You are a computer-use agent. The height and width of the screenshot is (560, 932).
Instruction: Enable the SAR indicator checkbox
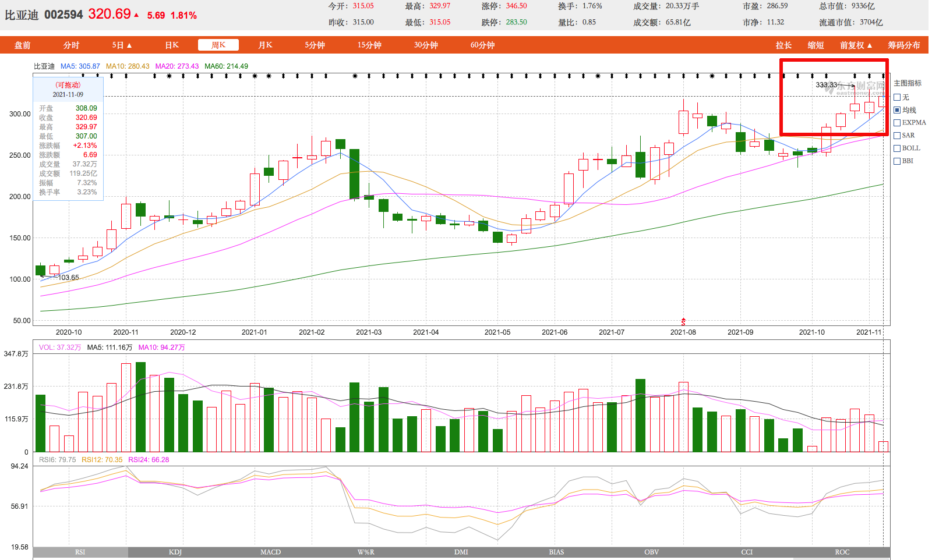click(x=897, y=136)
